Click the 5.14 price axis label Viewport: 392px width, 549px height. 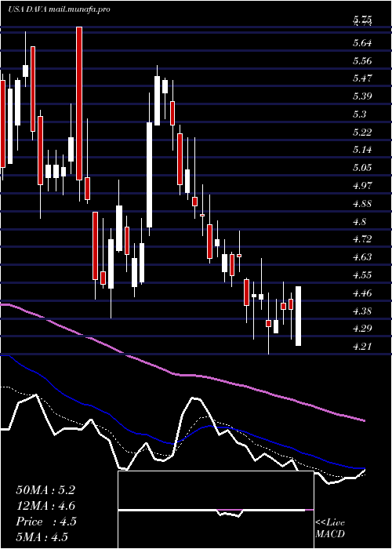[362, 150]
